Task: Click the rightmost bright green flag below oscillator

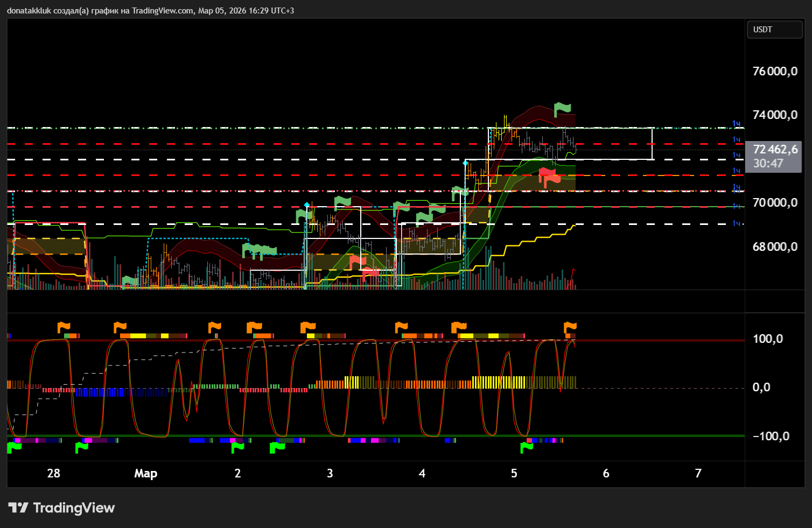Action: point(526,447)
